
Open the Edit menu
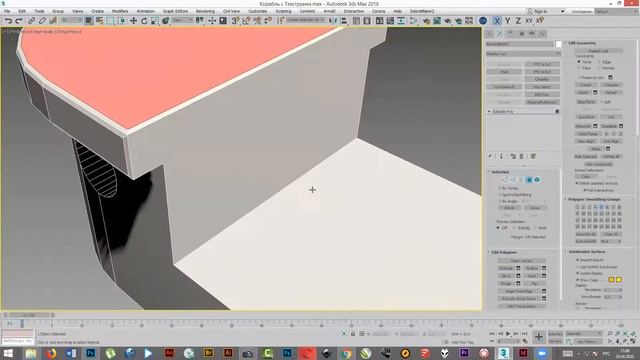point(22,11)
